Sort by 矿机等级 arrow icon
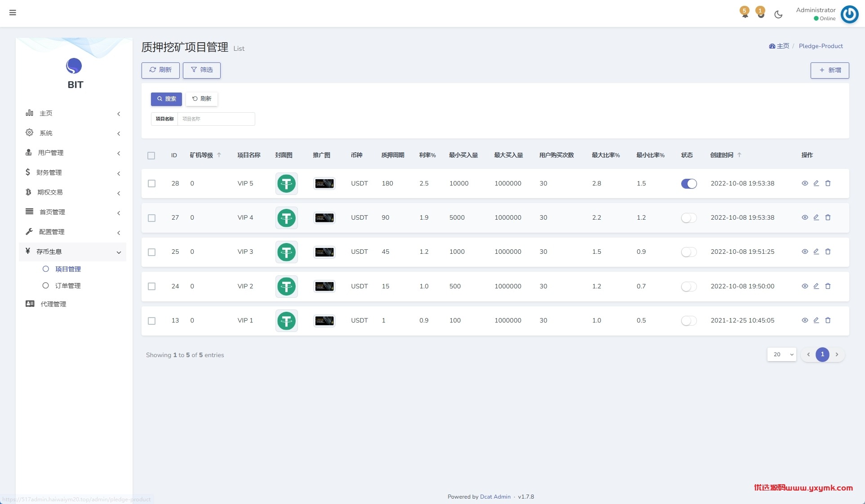The width and height of the screenshot is (865, 504). coord(219,155)
